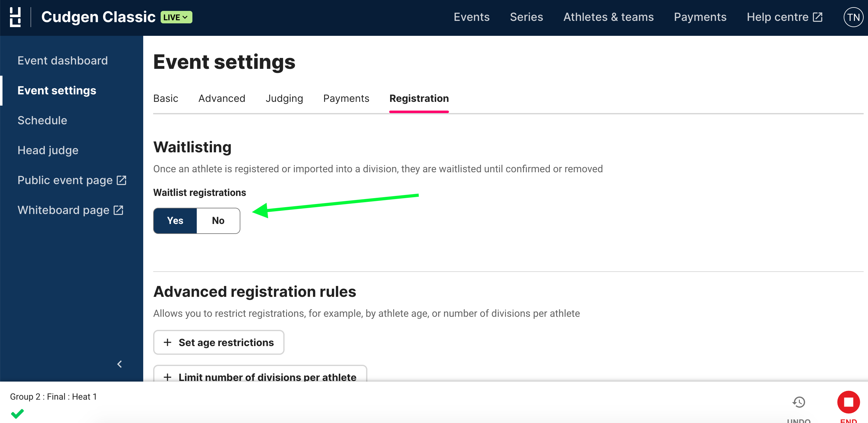This screenshot has width=868, height=423.
Task: Click the Undo history icon
Action: [799, 402]
